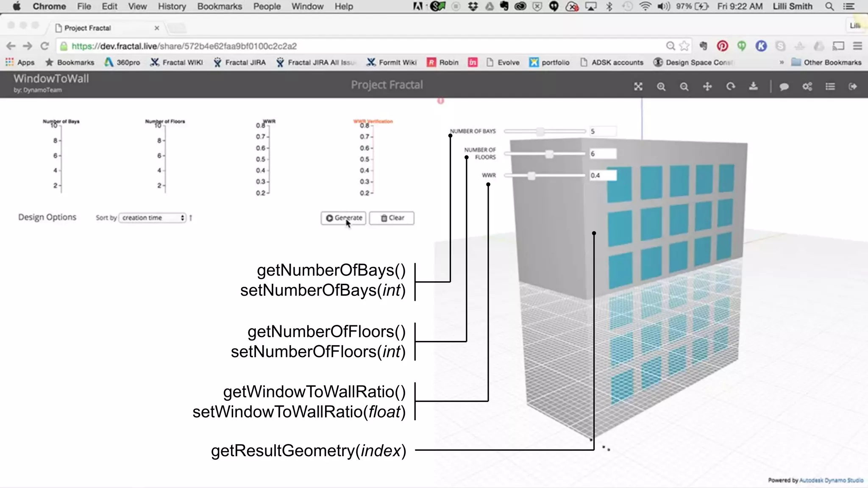Click the WWR value input field
Screen dimensions: 868x488
603,175
